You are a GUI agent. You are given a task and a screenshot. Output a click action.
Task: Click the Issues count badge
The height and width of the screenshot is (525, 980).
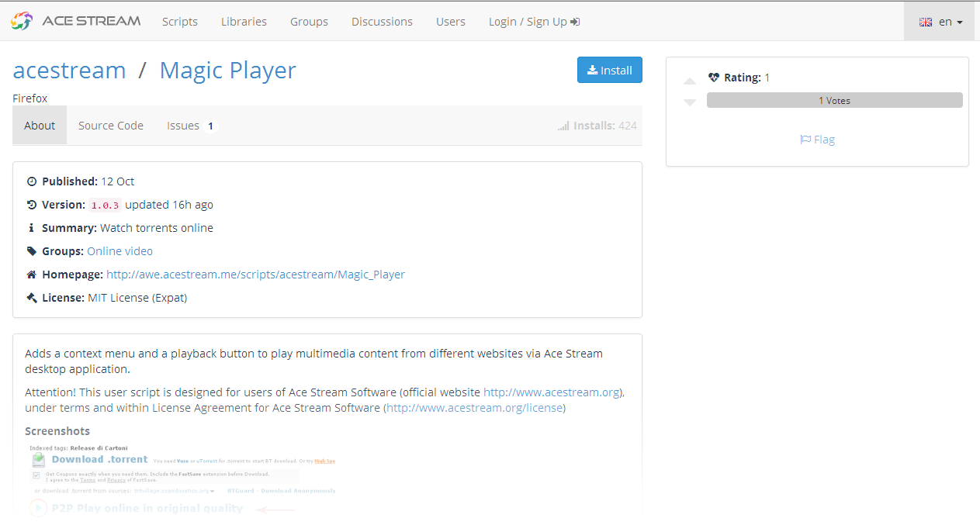coord(210,126)
